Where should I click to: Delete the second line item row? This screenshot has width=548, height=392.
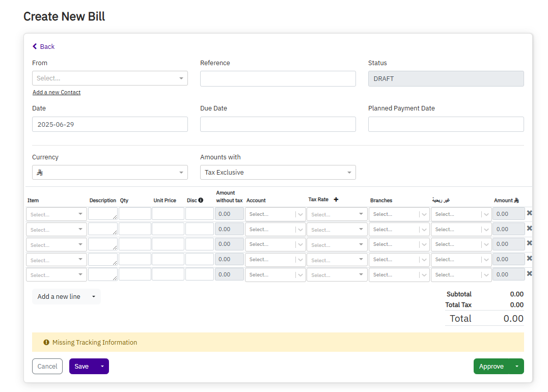tap(529, 229)
